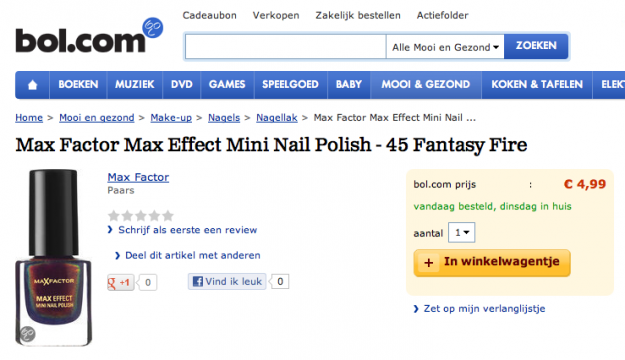Screen dimensions: 625x360
Task: Click the Facebook Vind ik leuk button
Action: coord(227,281)
